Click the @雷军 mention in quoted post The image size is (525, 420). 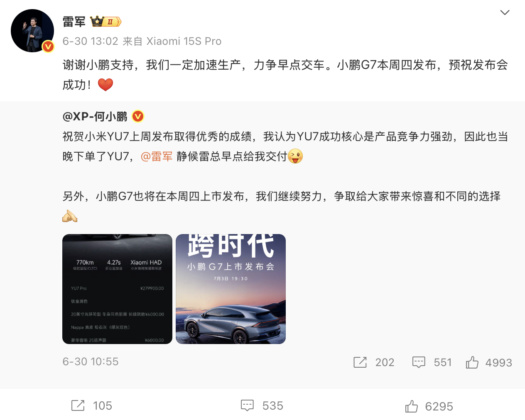(157, 156)
